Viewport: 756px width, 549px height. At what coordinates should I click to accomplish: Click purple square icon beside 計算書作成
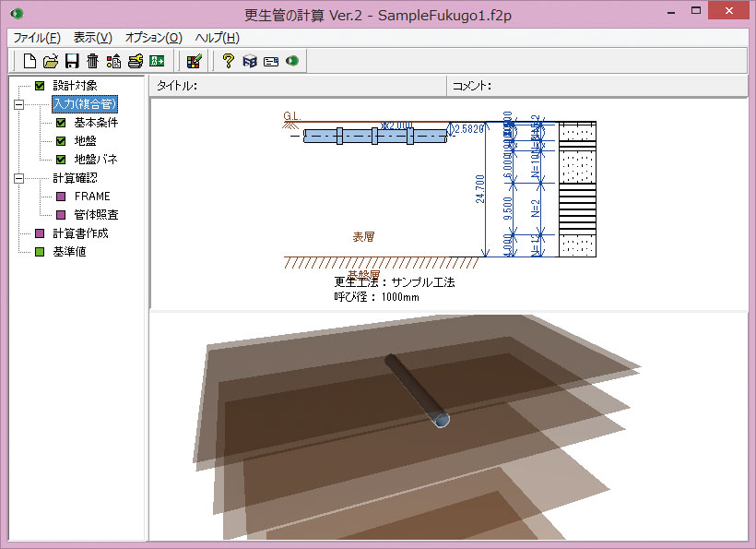coord(40,233)
